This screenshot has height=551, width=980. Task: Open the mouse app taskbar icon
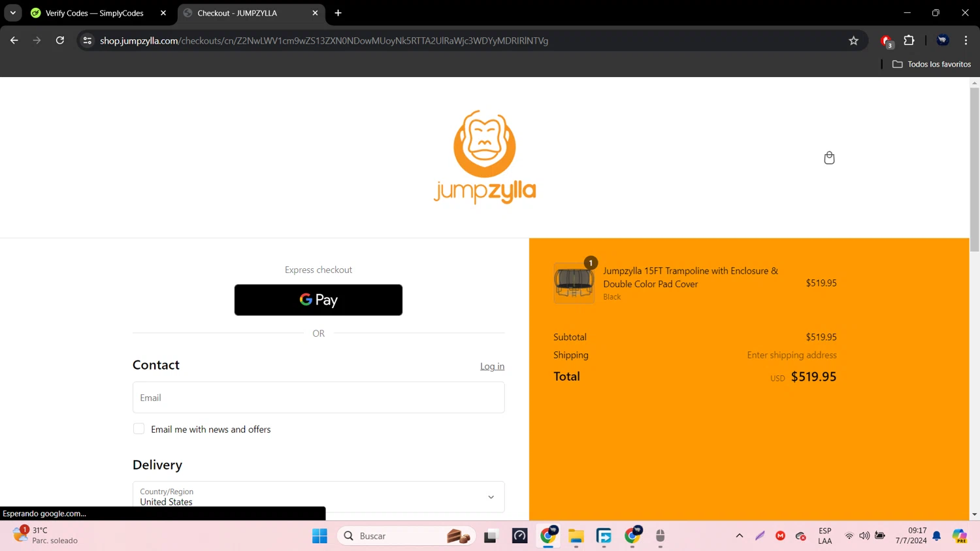660,536
